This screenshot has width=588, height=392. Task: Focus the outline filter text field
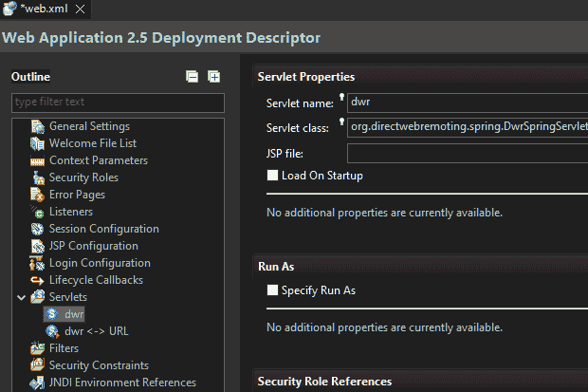pyautogui.click(x=118, y=103)
